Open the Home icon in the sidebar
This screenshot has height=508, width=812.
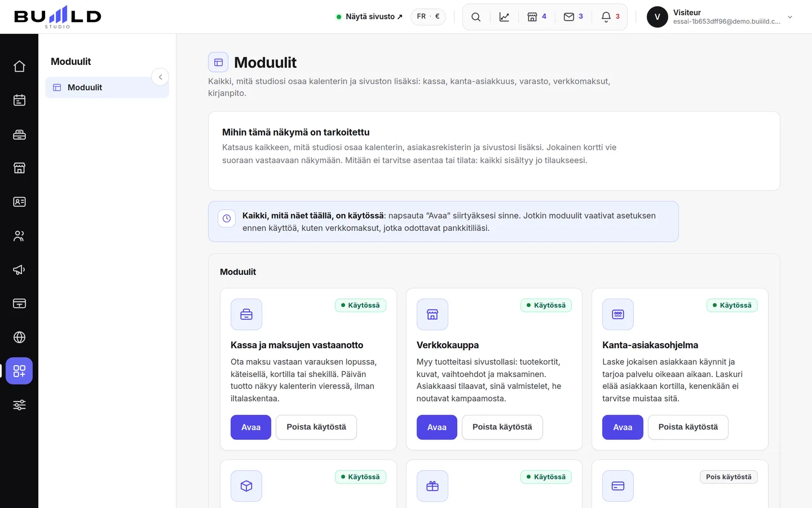[19, 67]
